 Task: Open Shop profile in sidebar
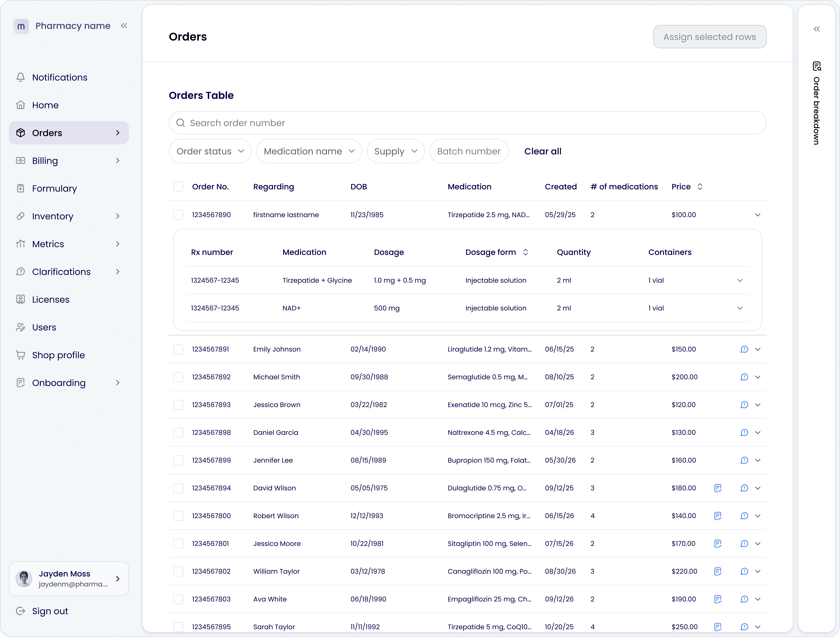pos(69,355)
